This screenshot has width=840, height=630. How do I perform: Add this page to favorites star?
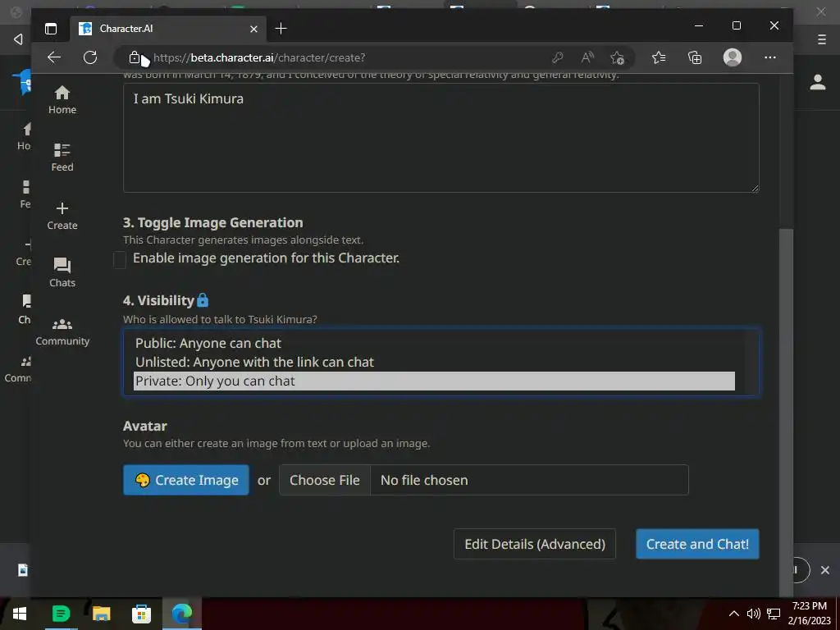pos(617,57)
